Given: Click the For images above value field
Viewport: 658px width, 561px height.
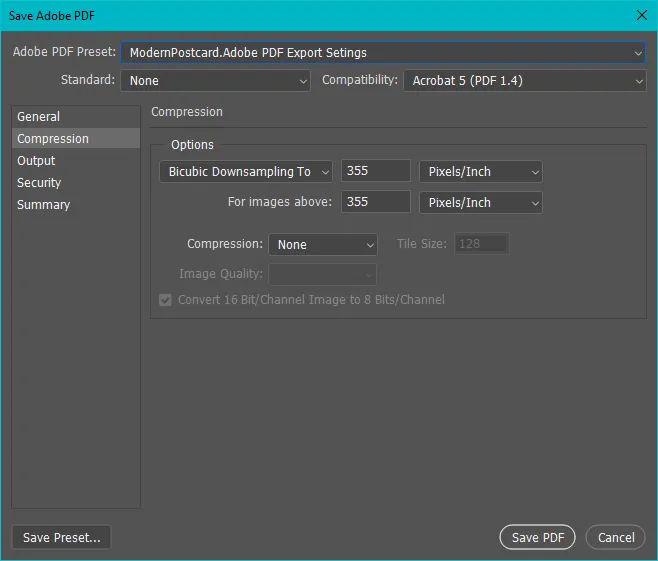Looking at the screenshot, I should coord(376,202).
